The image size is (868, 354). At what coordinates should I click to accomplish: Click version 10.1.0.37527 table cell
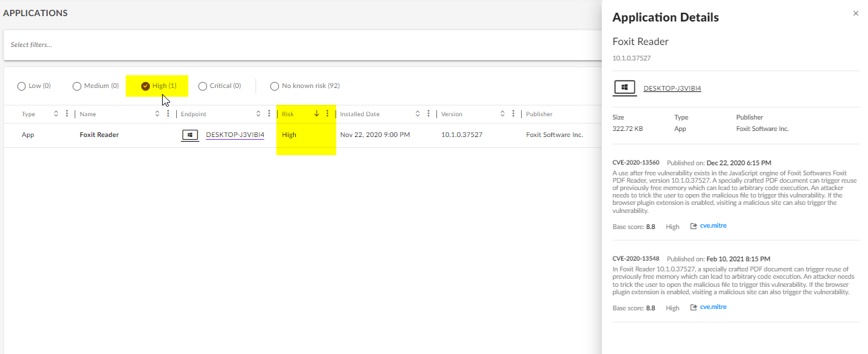462,135
